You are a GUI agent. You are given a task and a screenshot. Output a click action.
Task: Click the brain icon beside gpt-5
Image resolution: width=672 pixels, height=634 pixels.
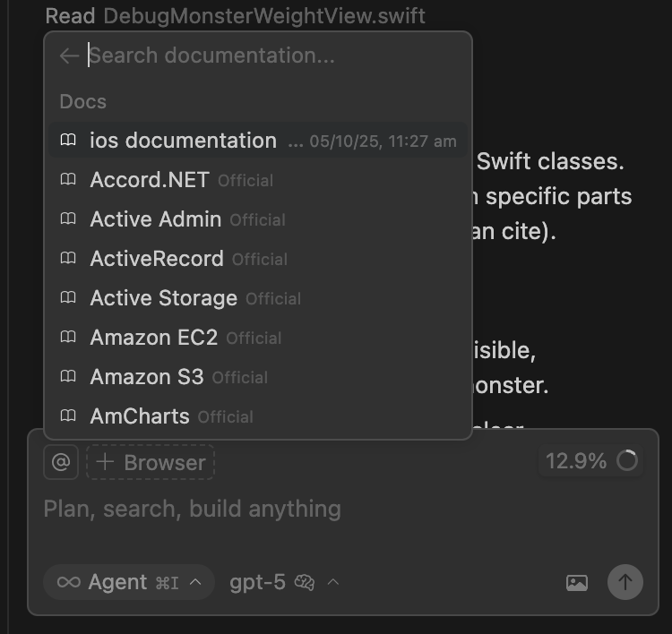(x=305, y=582)
